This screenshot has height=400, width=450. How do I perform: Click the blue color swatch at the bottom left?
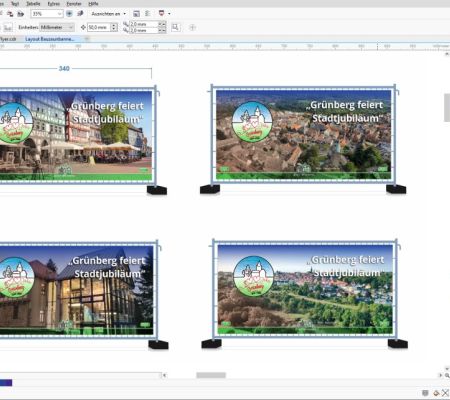pyautogui.click(x=6, y=383)
